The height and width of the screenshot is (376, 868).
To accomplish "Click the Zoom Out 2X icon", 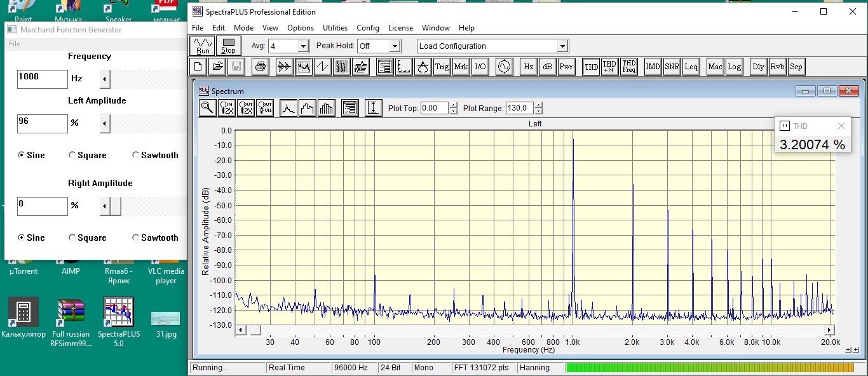I will point(246,108).
